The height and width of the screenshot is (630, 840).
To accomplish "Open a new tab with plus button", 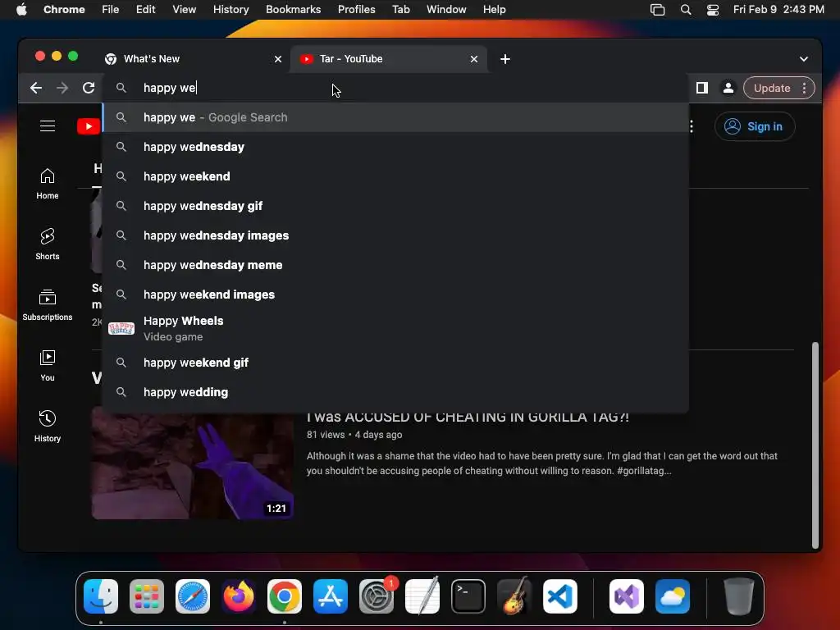I will coord(505,59).
